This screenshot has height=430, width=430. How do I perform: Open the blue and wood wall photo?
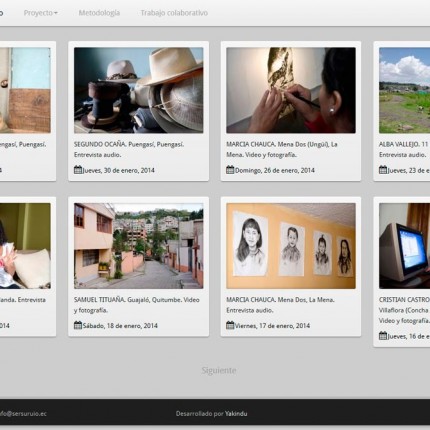click(x=25, y=90)
